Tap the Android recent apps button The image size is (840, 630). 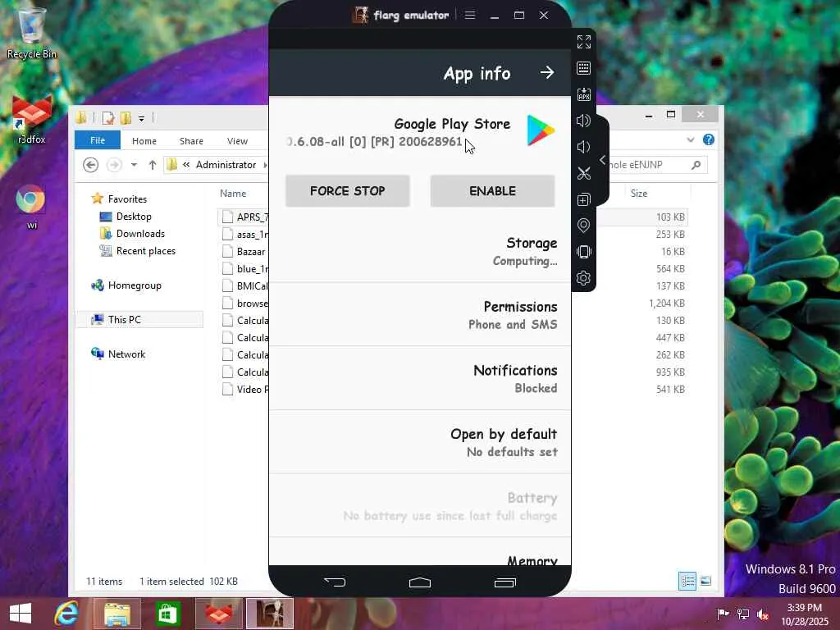[x=504, y=582]
